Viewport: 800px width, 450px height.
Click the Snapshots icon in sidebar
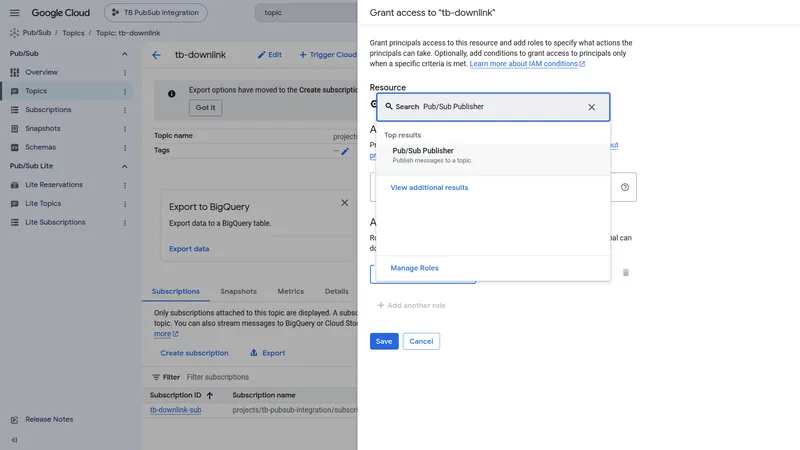pyautogui.click(x=15, y=129)
